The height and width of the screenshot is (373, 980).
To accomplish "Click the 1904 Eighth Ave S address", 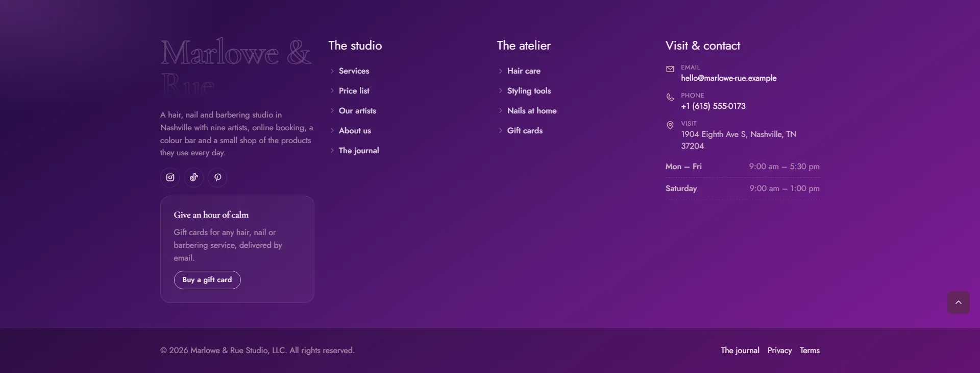I will click(739, 140).
